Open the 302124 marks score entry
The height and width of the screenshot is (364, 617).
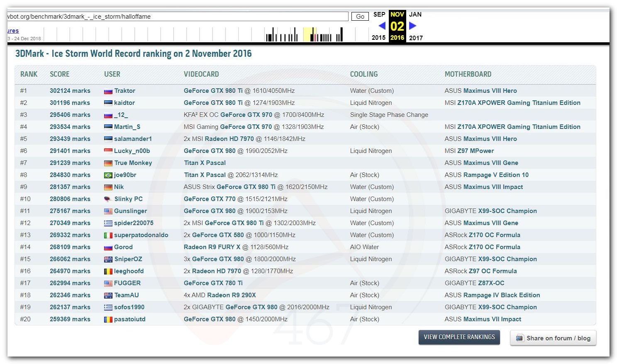click(x=70, y=91)
